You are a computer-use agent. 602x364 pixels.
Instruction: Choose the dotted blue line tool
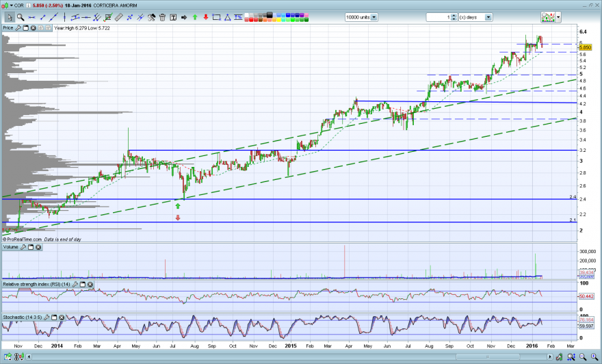[x=129, y=17]
